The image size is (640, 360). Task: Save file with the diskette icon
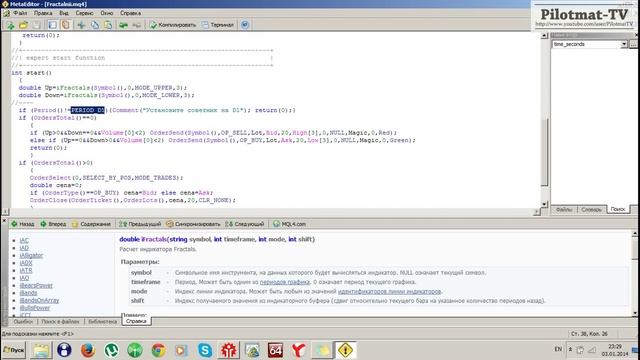[x=36, y=25]
